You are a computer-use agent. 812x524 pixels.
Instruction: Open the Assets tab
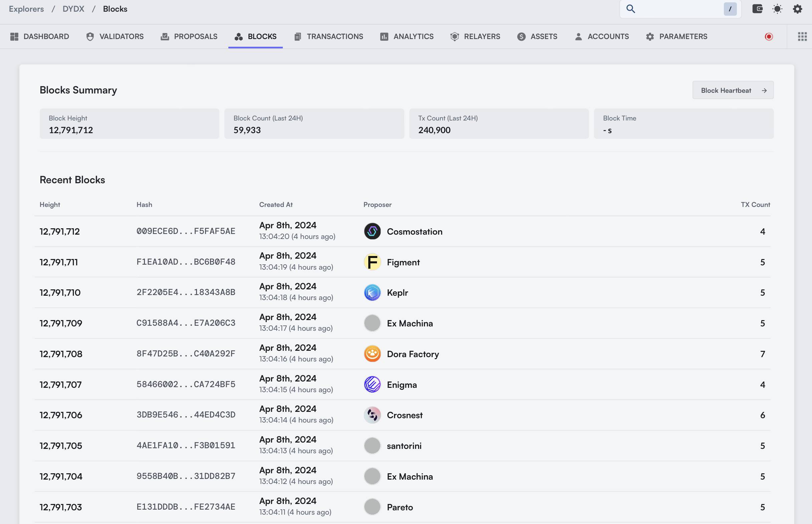coord(537,36)
